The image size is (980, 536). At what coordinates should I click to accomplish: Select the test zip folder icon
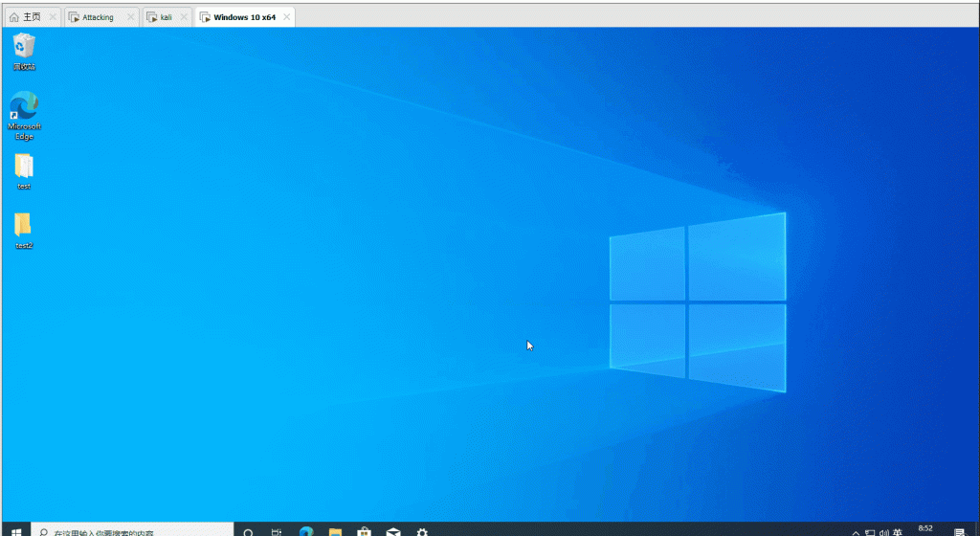(x=24, y=171)
